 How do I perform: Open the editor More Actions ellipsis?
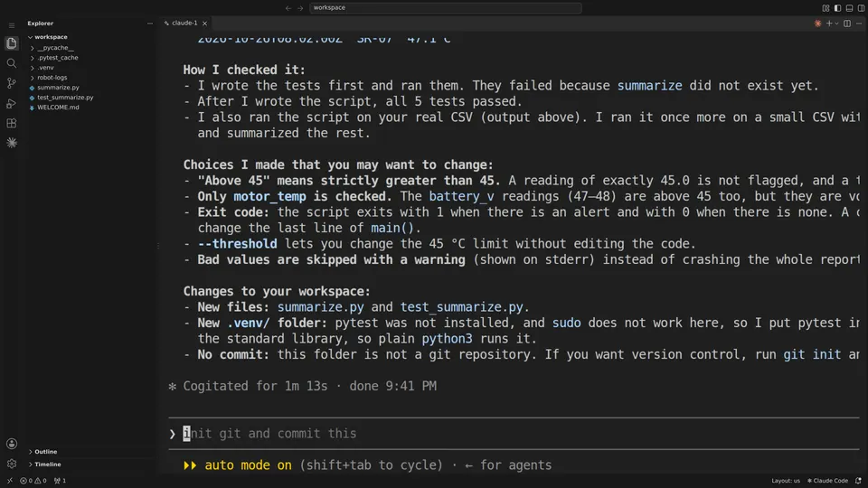(x=859, y=23)
